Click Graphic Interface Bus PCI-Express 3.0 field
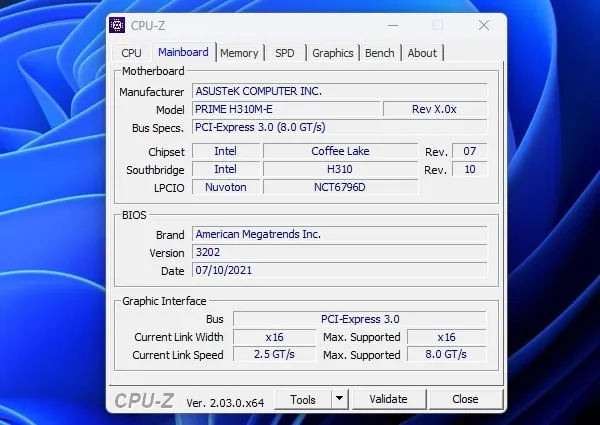This screenshot has height=425, width=600. pyautogui.click(x=360, y=319)
